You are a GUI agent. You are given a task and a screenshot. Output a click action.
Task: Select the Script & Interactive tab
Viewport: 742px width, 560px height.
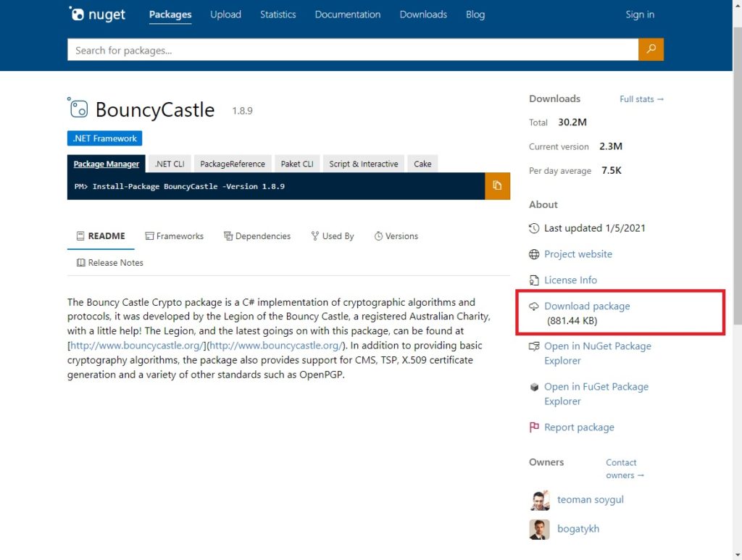click(364, 164)
